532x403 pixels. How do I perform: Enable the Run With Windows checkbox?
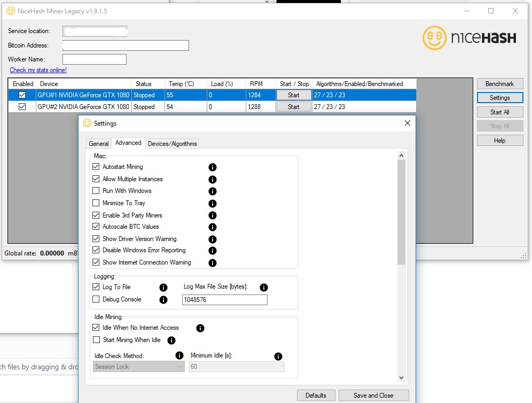click(x=96, y=191)
